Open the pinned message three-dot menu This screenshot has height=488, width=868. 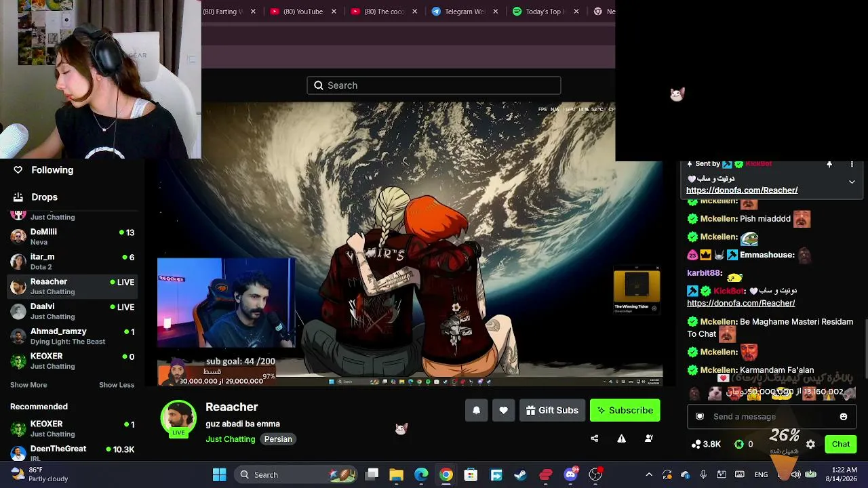pos(852,164)
